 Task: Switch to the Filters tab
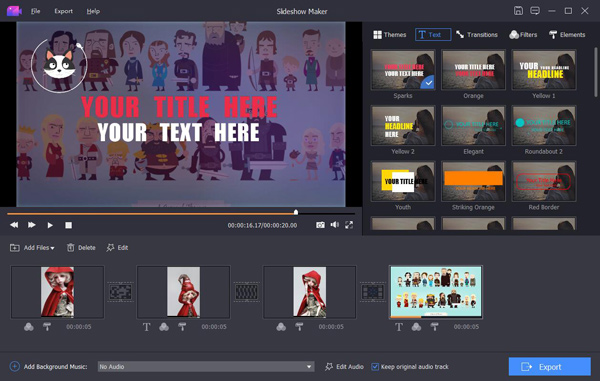tap(523, 35)
